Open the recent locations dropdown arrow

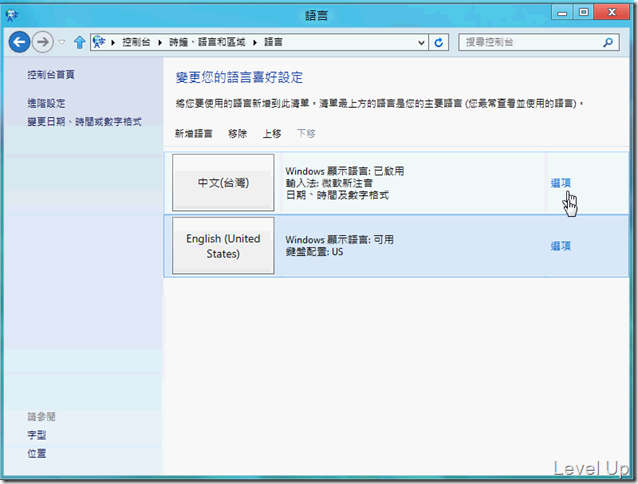[62, 42]
